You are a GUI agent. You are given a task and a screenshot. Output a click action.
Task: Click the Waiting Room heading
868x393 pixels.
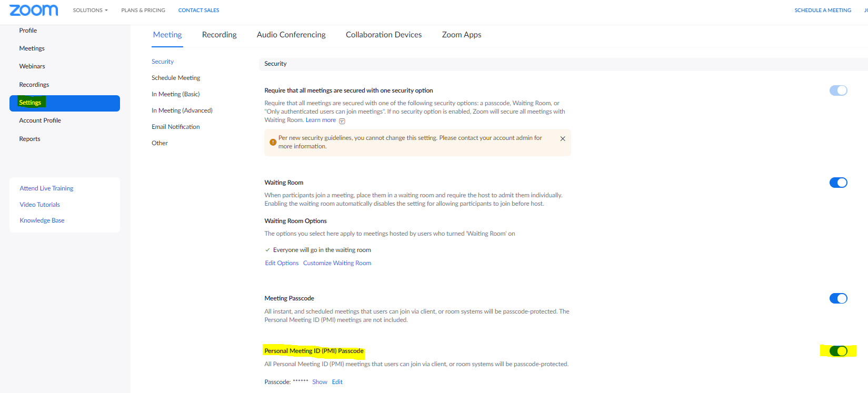click(x=284, y=183)
